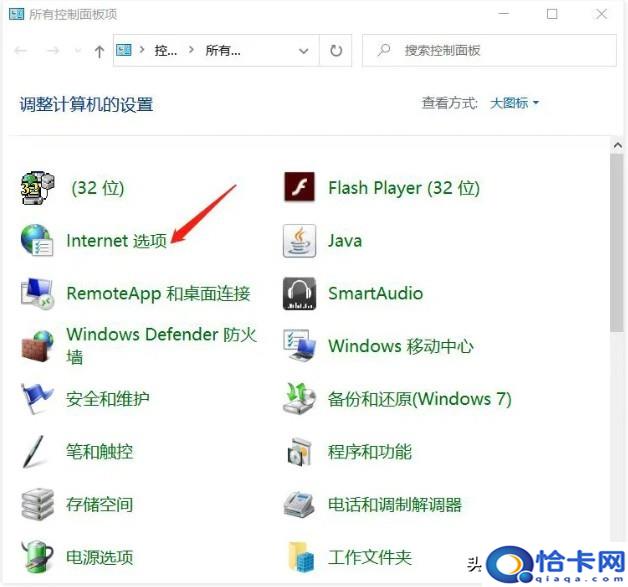This screenshot has width=628, height=587.
Task: Click the 搜索控制面板 search field
Action: [490, 50]
